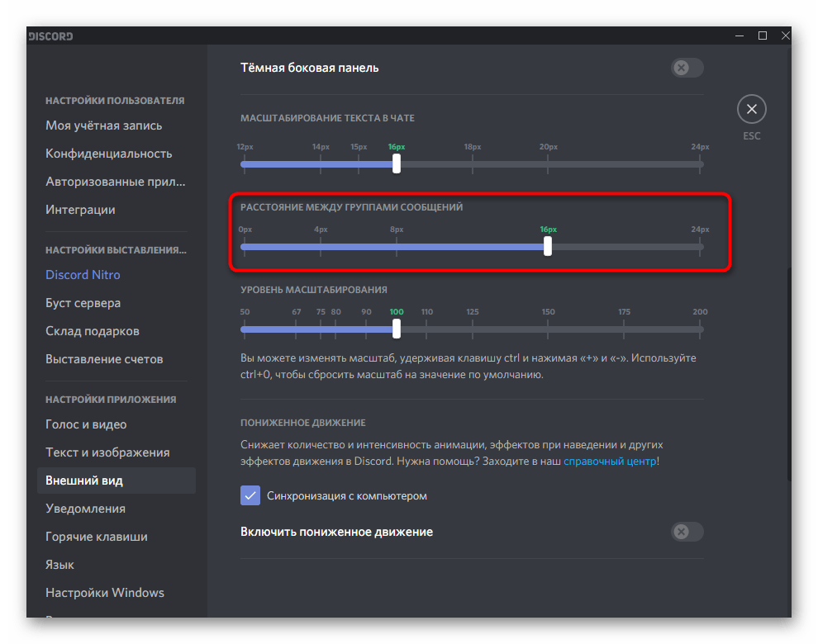Viewport: 818px width, 644px height.
Task: Open Интеграции in the sidebar
Action: click(80, 210)
